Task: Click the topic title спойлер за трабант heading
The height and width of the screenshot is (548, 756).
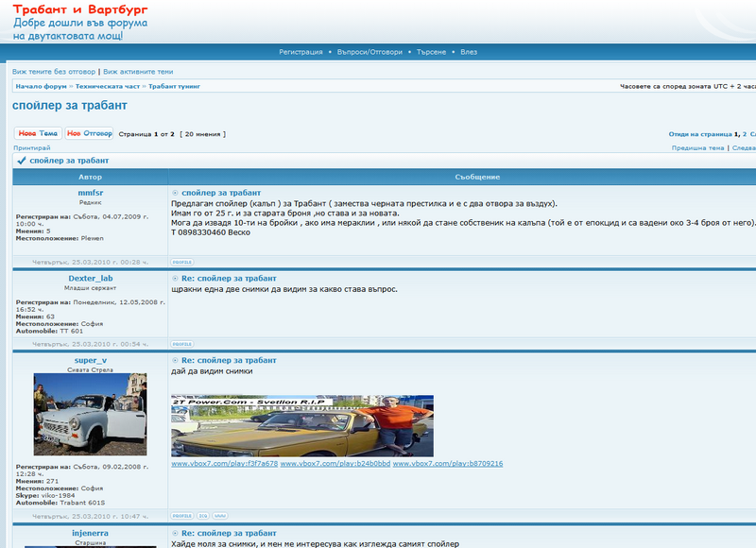Action: (70, 106)
